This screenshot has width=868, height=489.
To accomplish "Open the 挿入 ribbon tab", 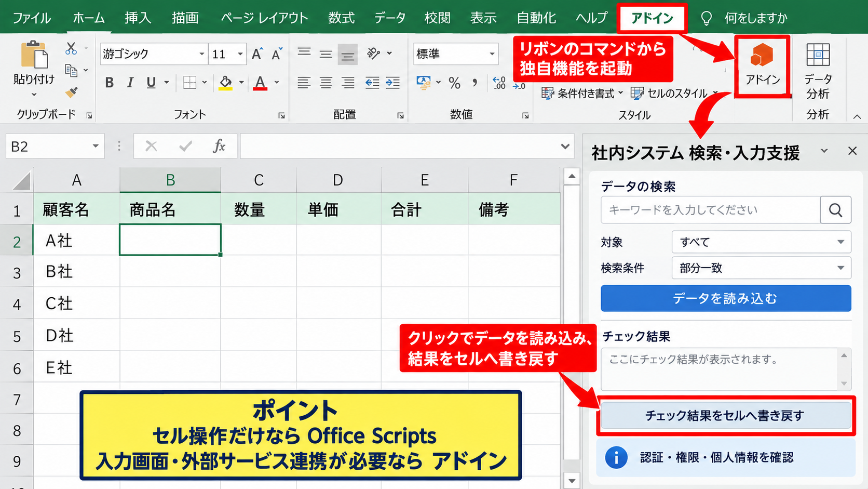I will (x=138, y=18).
